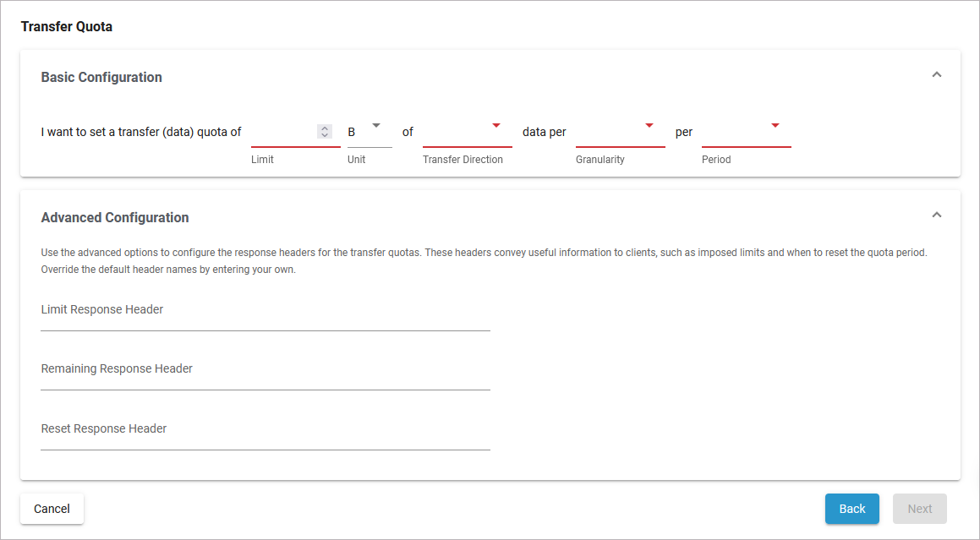This screenshot has width=980, height=540.
Task: Click the Next button
Action: point(919,509)
